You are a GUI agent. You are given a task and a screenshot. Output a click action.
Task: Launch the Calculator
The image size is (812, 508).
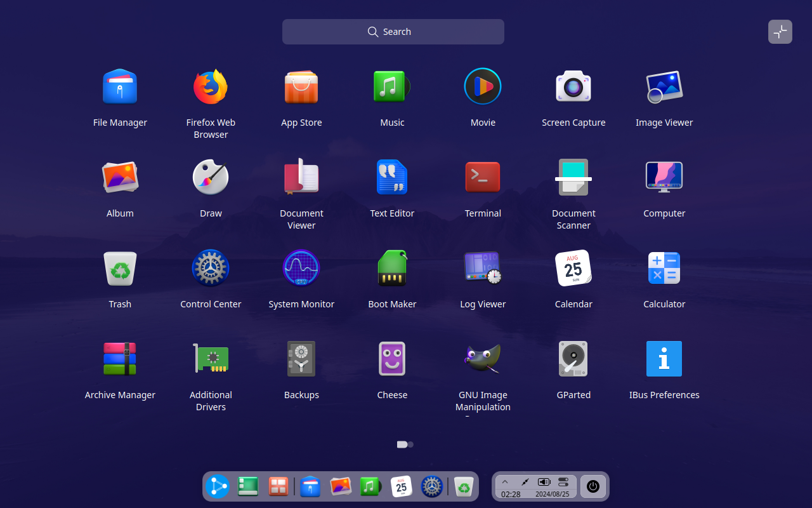664,268
